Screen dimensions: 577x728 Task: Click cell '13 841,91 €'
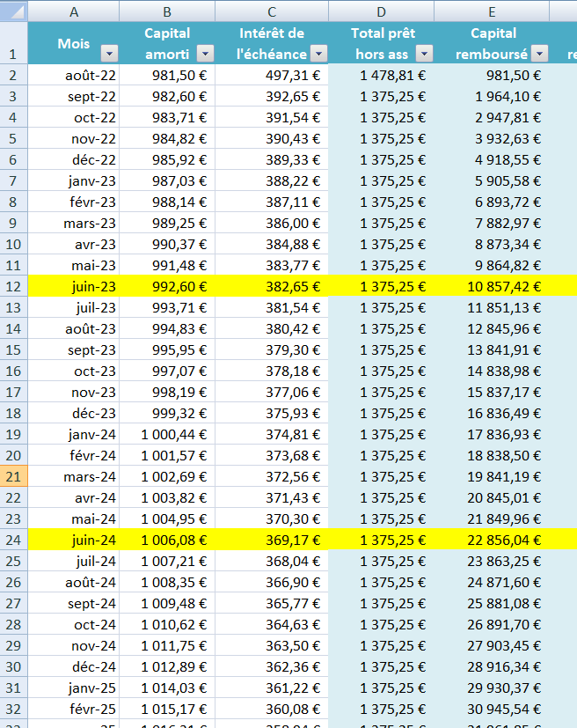(492, 350)
